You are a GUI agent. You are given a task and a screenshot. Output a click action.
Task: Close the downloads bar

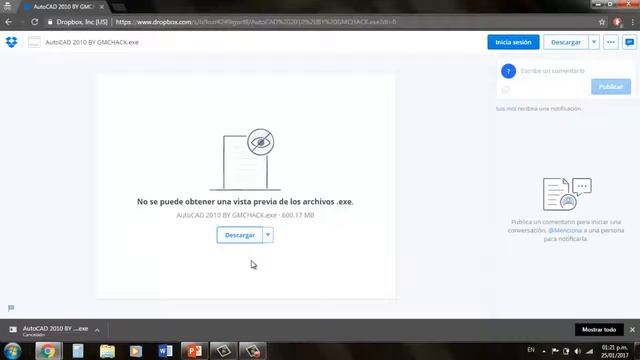coord(632,329)
